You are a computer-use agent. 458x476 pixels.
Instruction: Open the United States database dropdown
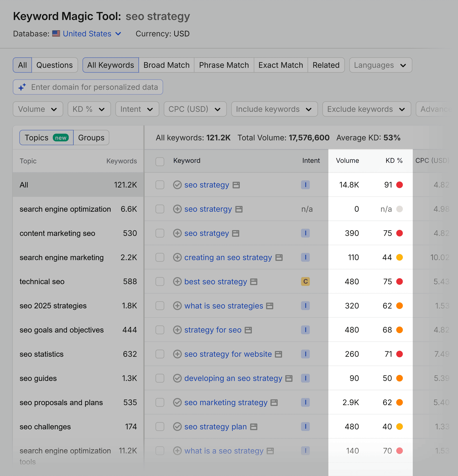tap(87, 34)
